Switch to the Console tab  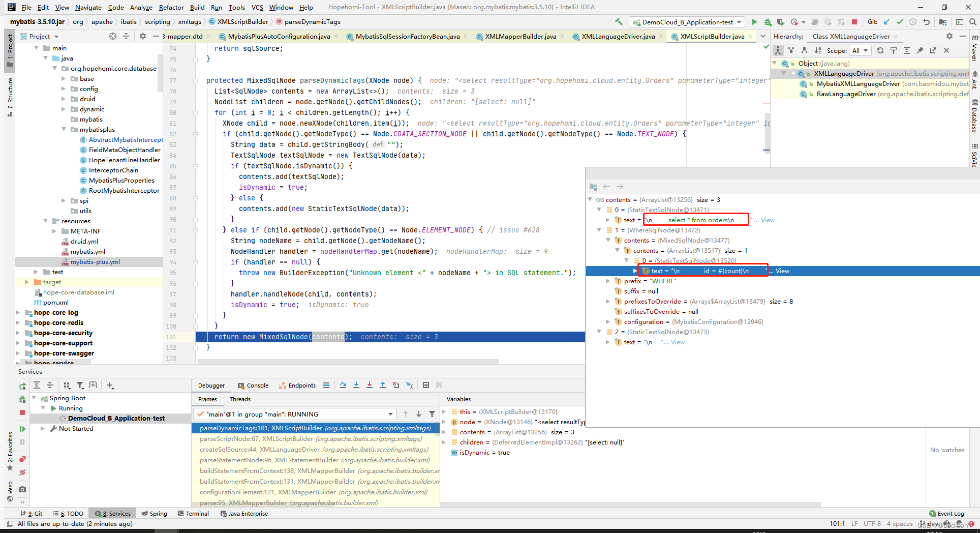[253, 386]
